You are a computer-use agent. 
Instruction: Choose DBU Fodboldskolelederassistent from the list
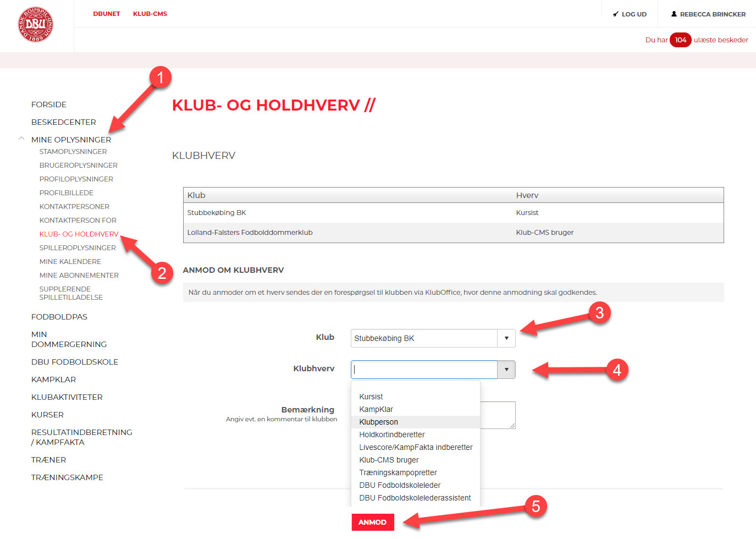coord(416,498)
